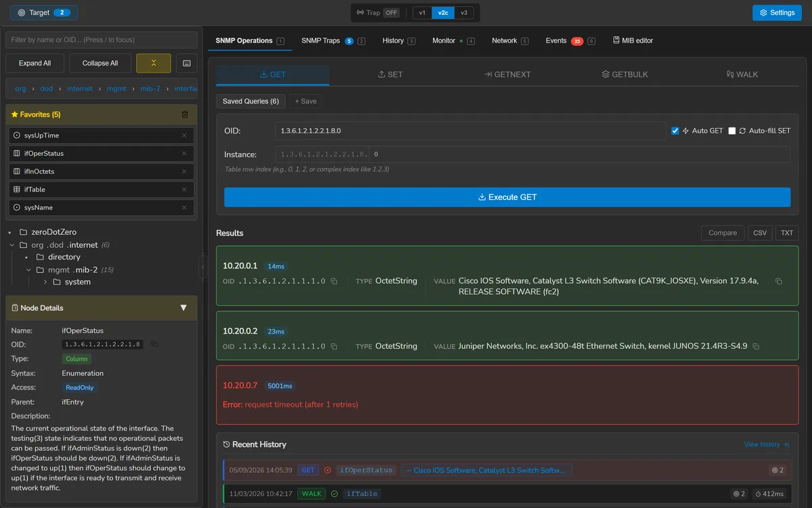
Task: Open the Saved Queries (6) dropdown
Action: tap(250, 101)
